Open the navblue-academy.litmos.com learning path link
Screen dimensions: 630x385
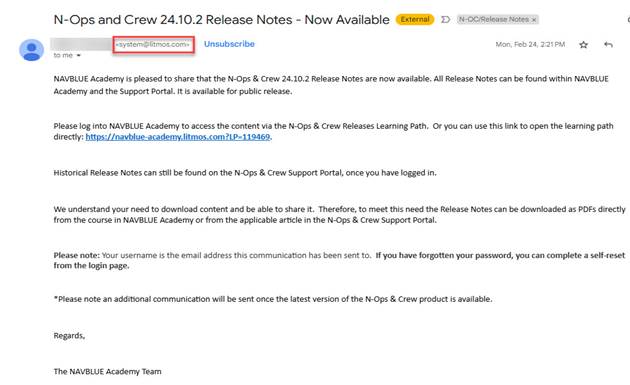(178, 137)
